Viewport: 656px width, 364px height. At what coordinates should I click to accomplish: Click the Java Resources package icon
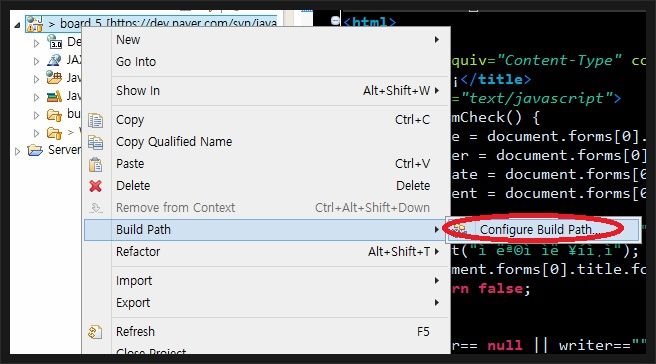point(54,78)
